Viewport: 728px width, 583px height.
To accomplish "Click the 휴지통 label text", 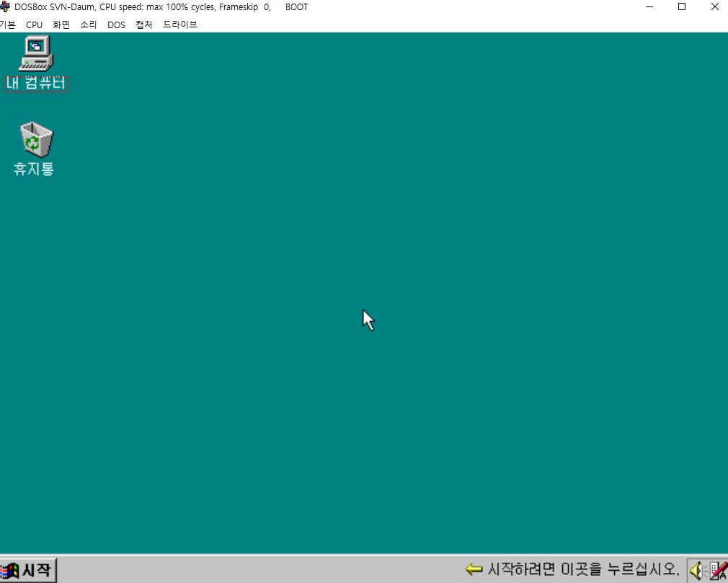I will pos(34,169).
